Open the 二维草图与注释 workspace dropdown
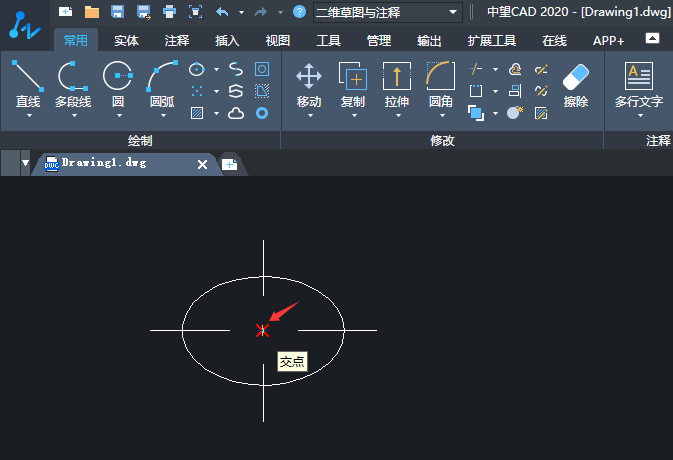This screenshot has width=673, height=460. (x=388, y=12)
